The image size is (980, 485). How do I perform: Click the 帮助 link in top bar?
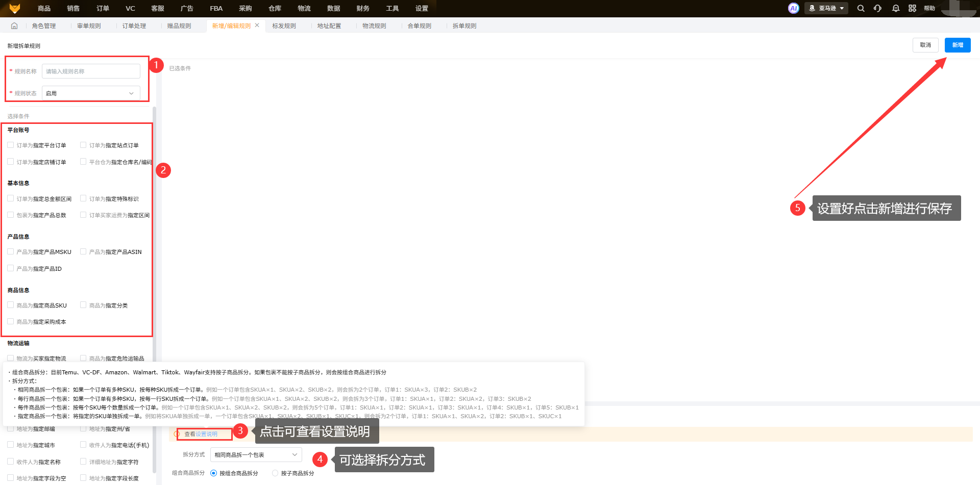(929, 8)
